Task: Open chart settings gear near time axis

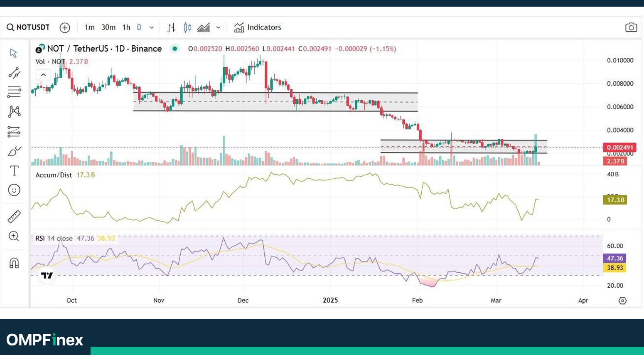Action: click(x=622, y=301)
